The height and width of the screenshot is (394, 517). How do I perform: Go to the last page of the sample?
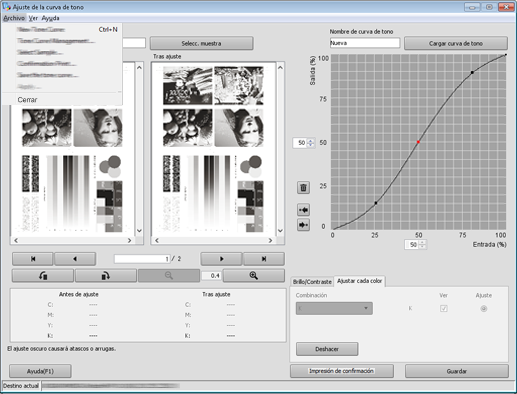click(x=264, y=259)
